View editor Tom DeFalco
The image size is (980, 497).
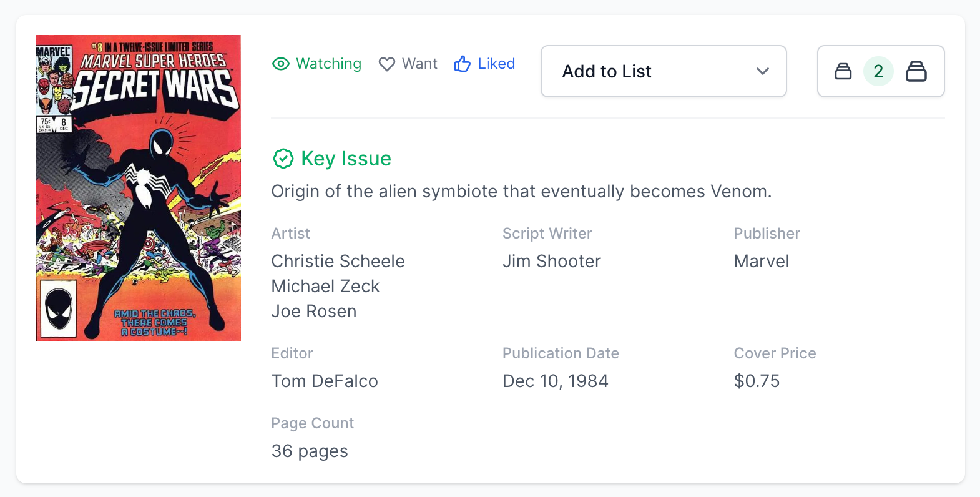coord(325,381)
